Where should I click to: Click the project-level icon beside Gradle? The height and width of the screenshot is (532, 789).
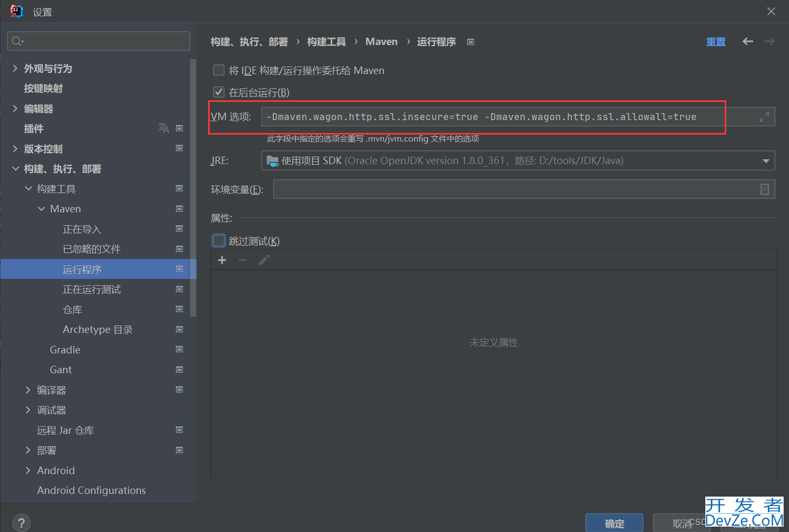pyautogui.click(x=180, y=349)
